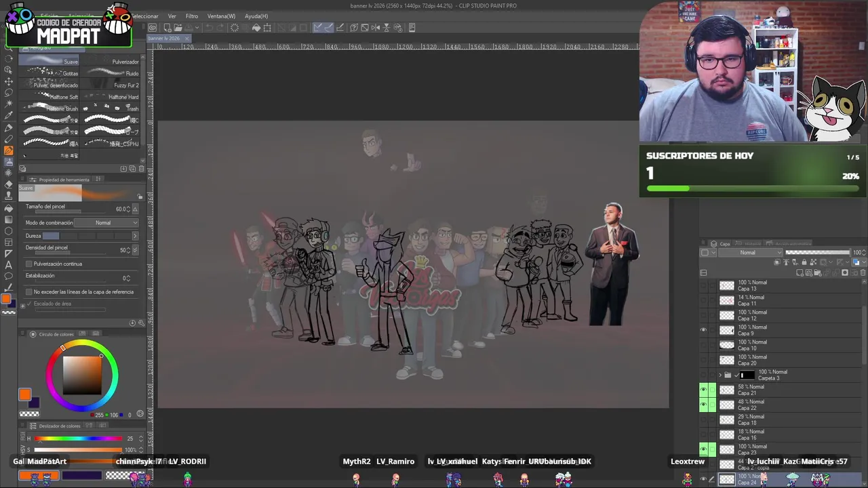The height and width of the screenshot is (488, 868).
Task: Select the Pen tool
Action: (x=8, y=127)
